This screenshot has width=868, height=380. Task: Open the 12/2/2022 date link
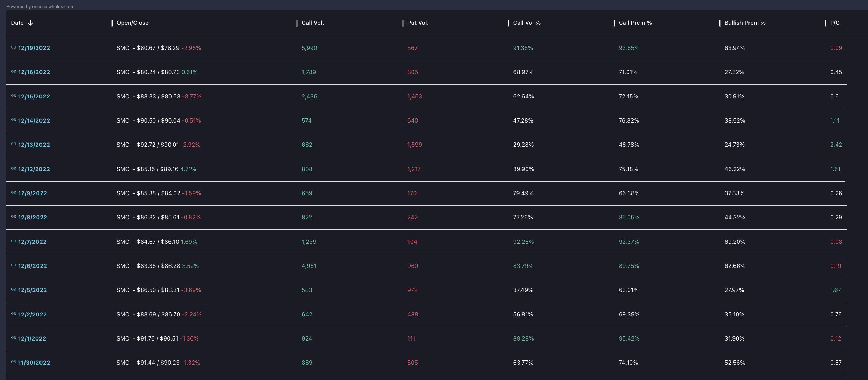click(x=32, y=314)
